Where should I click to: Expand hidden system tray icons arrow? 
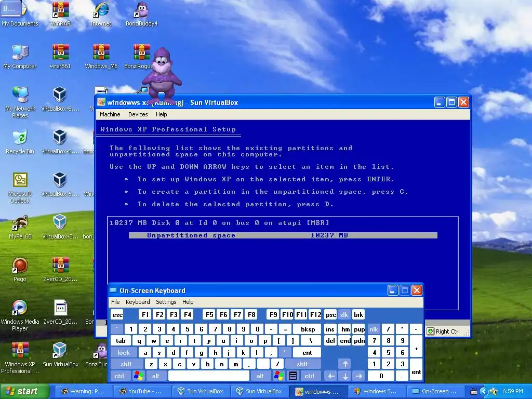coord(484,392)
